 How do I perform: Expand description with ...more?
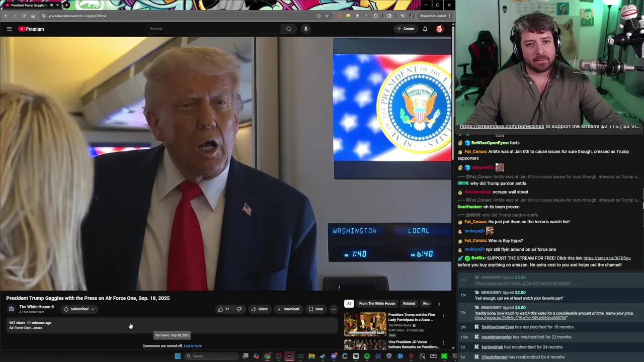pyautogui.click(x=38, y=328)
